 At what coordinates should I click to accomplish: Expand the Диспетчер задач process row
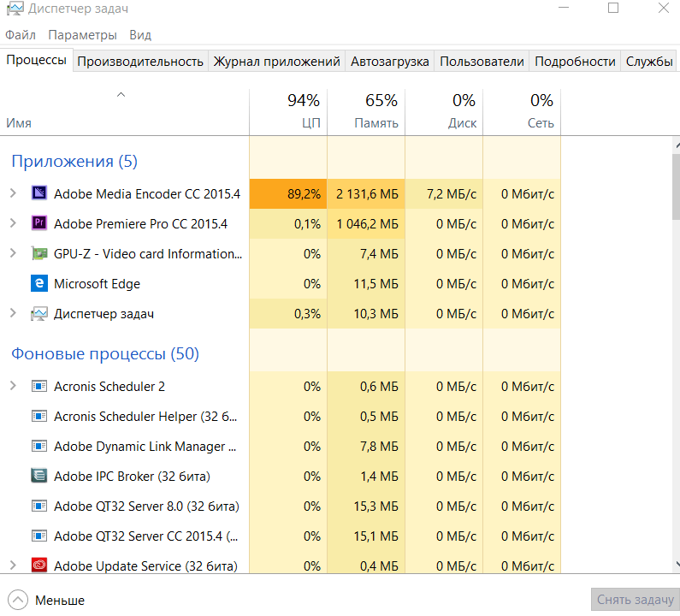[13, 313]
